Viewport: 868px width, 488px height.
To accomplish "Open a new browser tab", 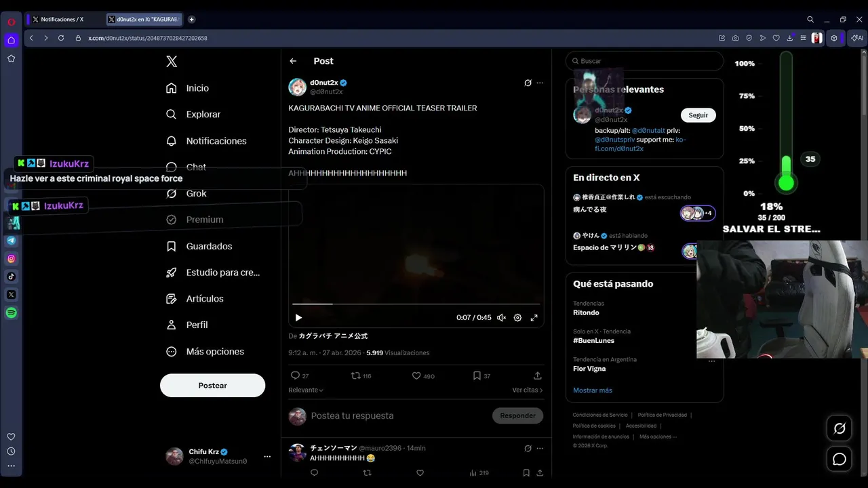I will pyautogui.click(x=192, y=20).
